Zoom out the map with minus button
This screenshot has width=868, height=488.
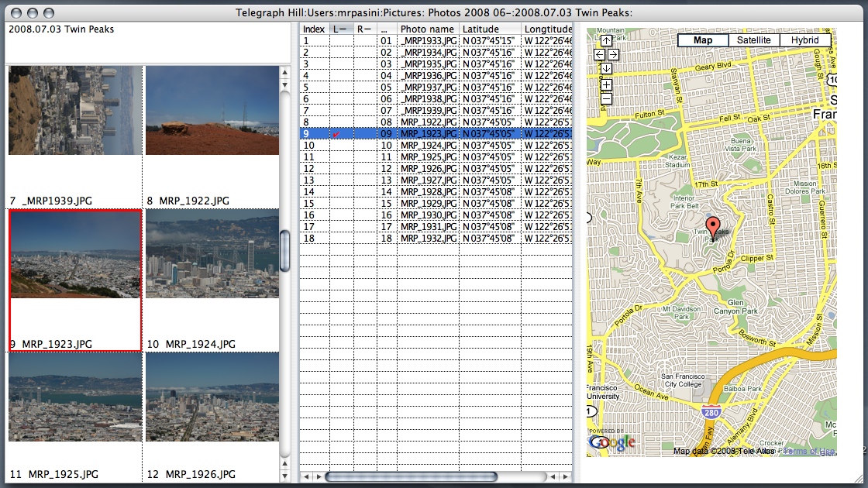(606, 98)
